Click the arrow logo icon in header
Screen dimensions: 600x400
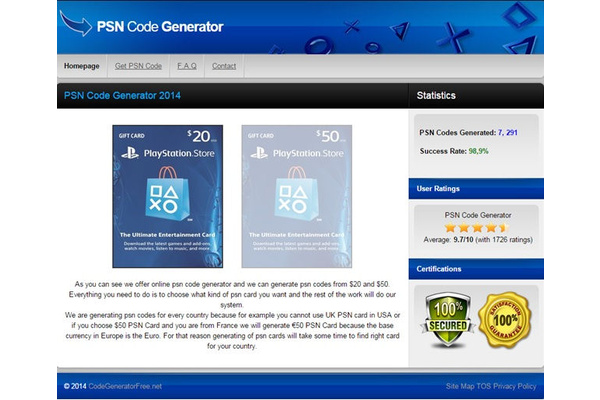click(x=76, y=24)
